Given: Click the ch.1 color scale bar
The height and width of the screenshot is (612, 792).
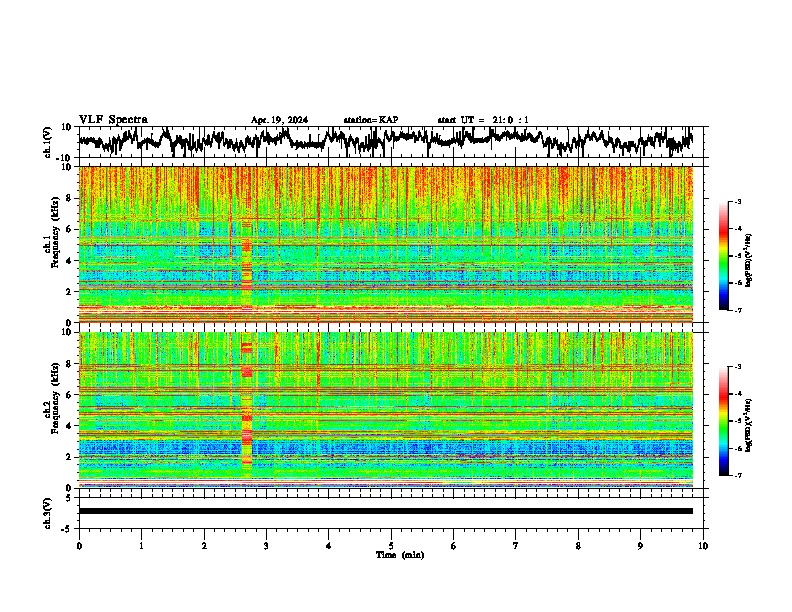Looking at the screenshot, I should click(x=723, y=256).
